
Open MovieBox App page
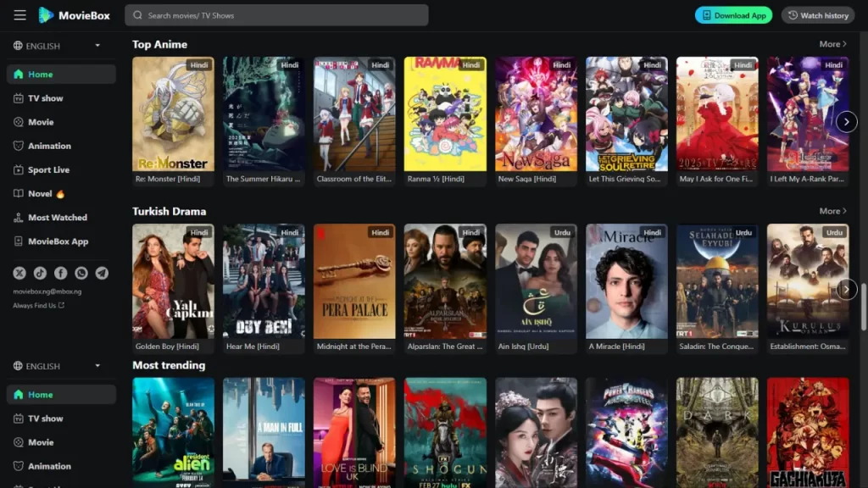pos(61,241)
